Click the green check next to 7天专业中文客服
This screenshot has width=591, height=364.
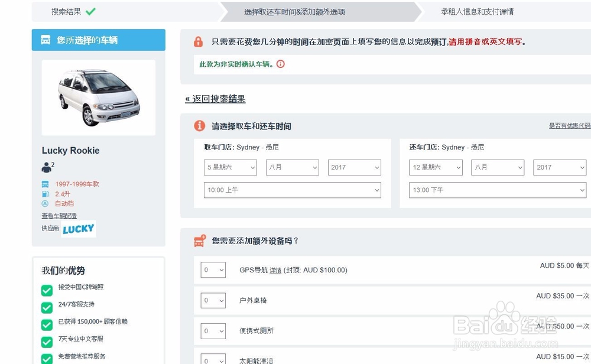47,342
